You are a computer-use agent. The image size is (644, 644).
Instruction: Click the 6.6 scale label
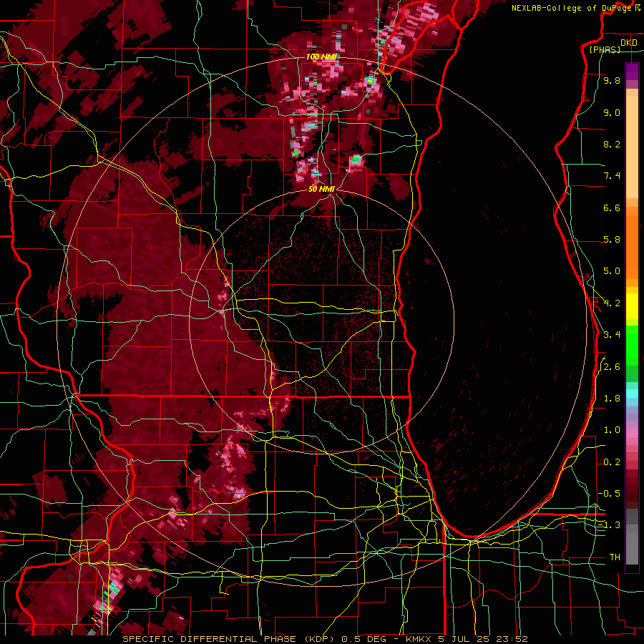pos(612,208)
